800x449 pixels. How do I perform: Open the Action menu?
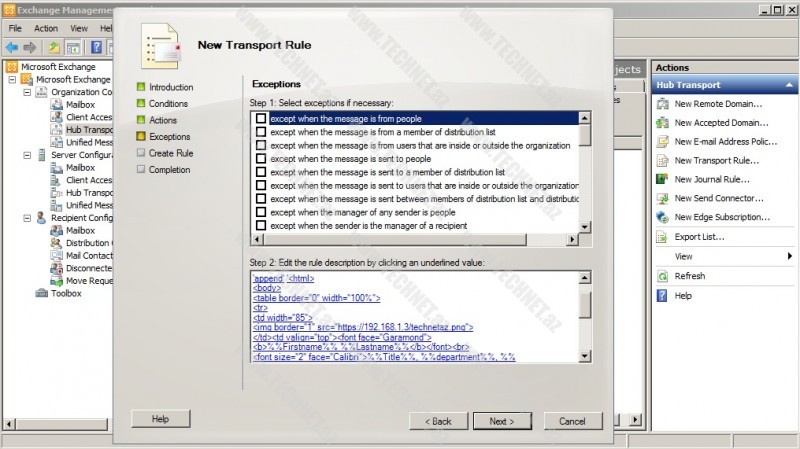coord(46,29)
